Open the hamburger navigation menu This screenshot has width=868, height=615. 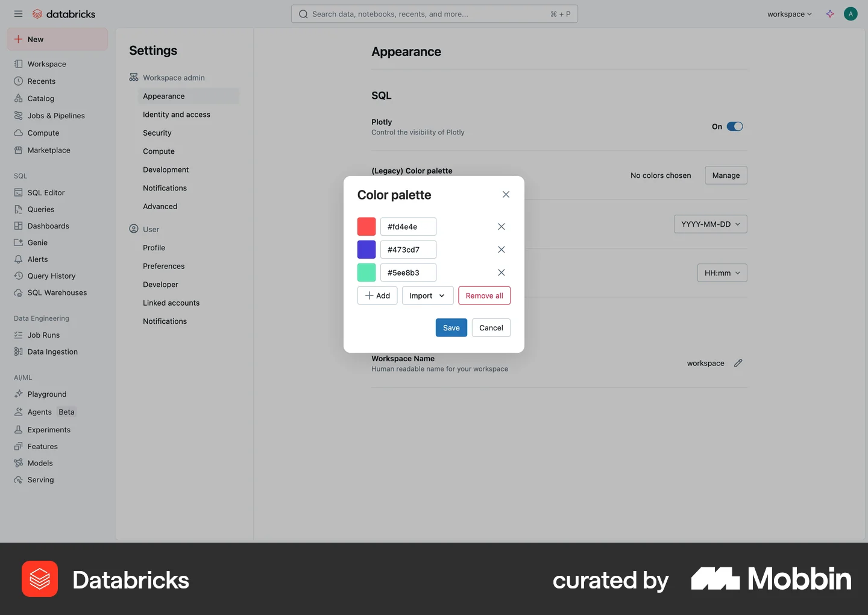18,14
